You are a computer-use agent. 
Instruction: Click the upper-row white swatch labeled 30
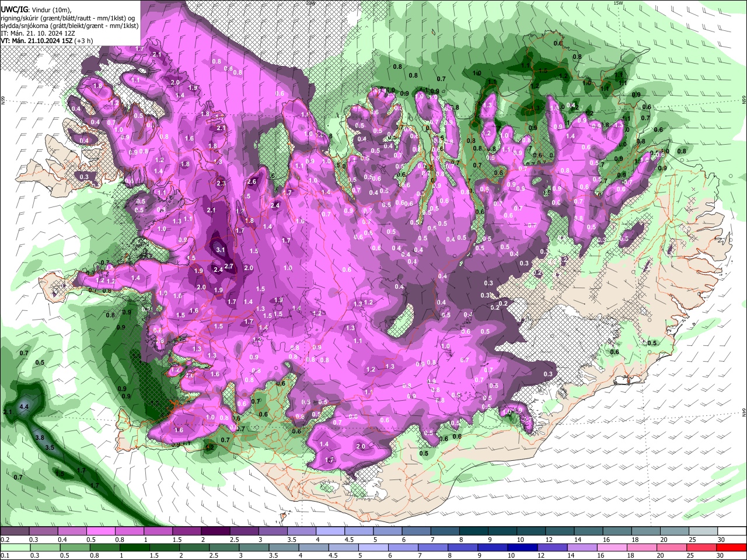732,531
